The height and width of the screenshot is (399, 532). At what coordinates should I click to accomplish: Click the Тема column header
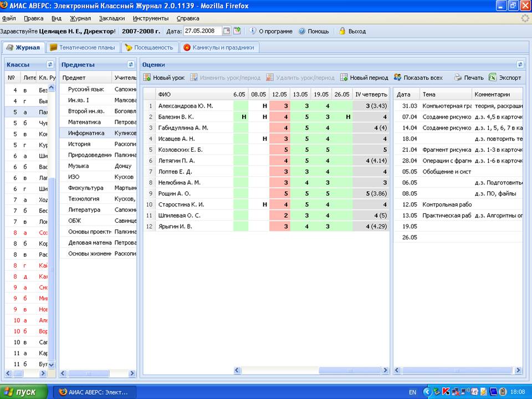click(446, 94)
